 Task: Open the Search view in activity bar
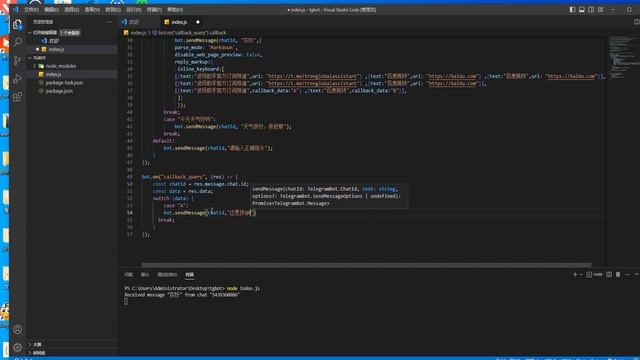(18, 42)
